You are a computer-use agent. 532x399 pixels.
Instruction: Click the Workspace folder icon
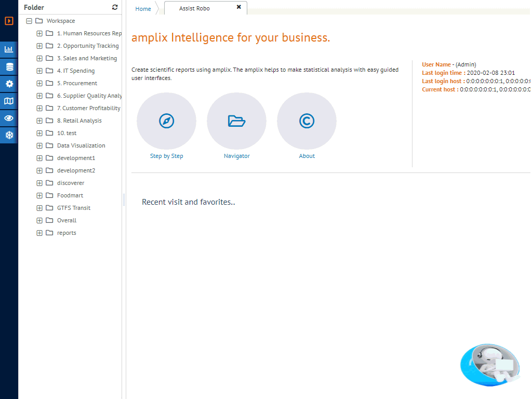click(39, 21)
